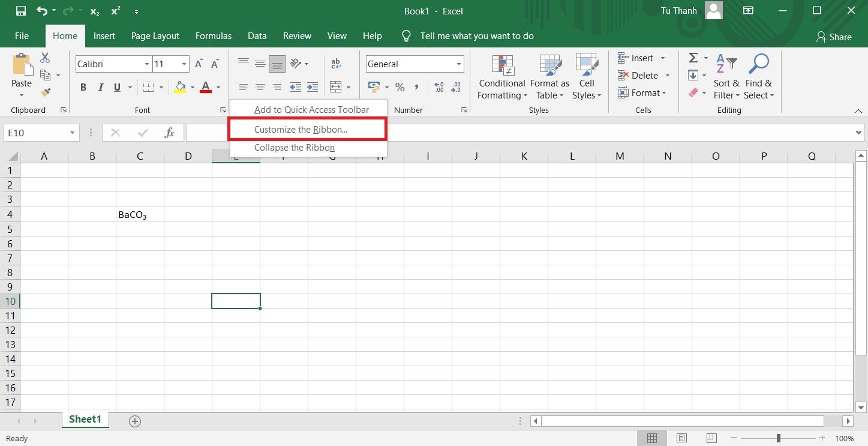
Task: Click the Share button
Action: pyautogui.click(x=834, y=37)
